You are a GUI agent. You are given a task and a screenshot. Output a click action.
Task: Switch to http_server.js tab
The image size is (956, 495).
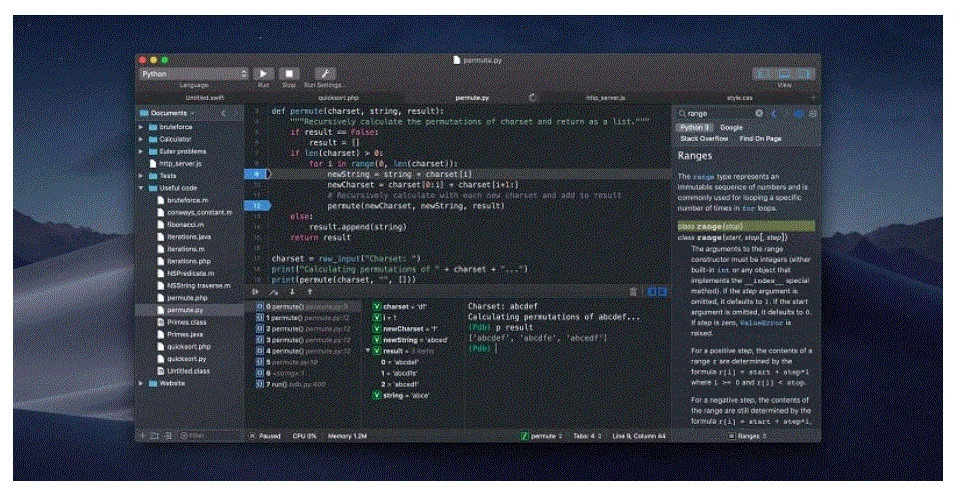pyautogui.click(x=605, y=98)
